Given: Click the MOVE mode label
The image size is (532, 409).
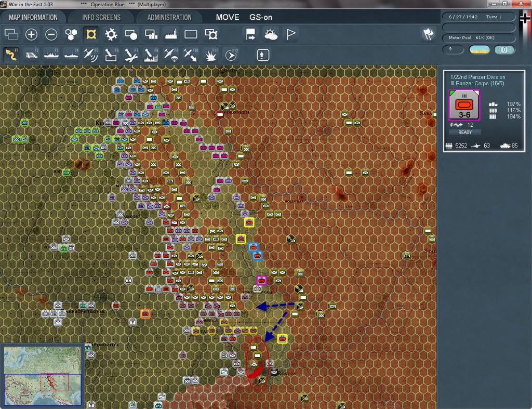Looking at the screenshot, I should coord(228,17).
